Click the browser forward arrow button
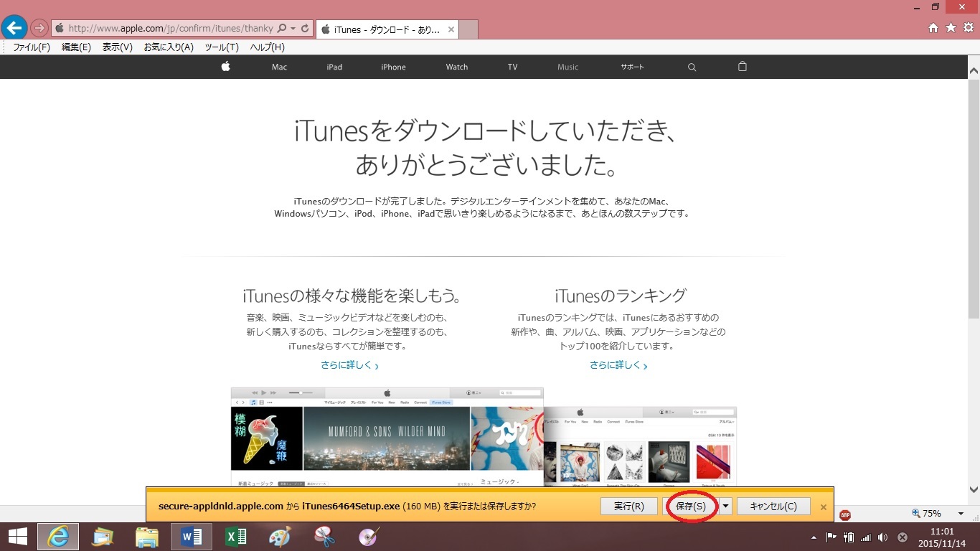This screenshot has height=551, width=980. 39,29
